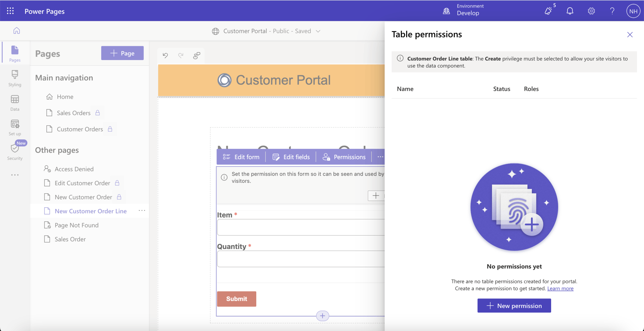Open the Permissions tab in the form toolbar
This screenshot has height=331, width=644.
tap(344, 157)
